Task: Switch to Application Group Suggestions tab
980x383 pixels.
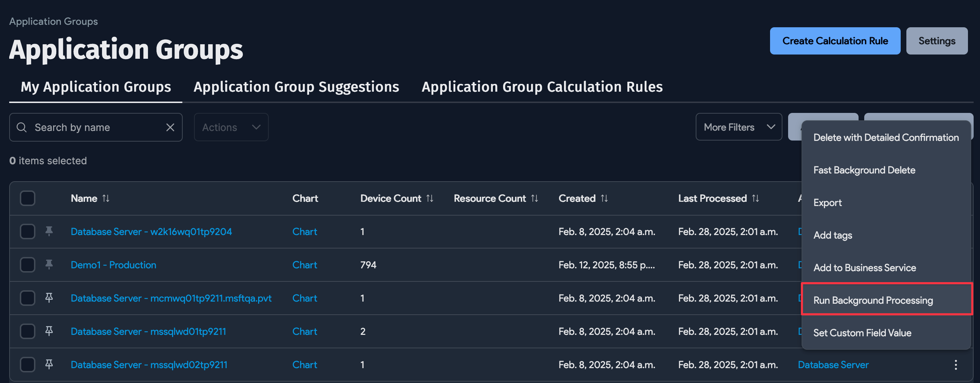Action: pos(296,87)
